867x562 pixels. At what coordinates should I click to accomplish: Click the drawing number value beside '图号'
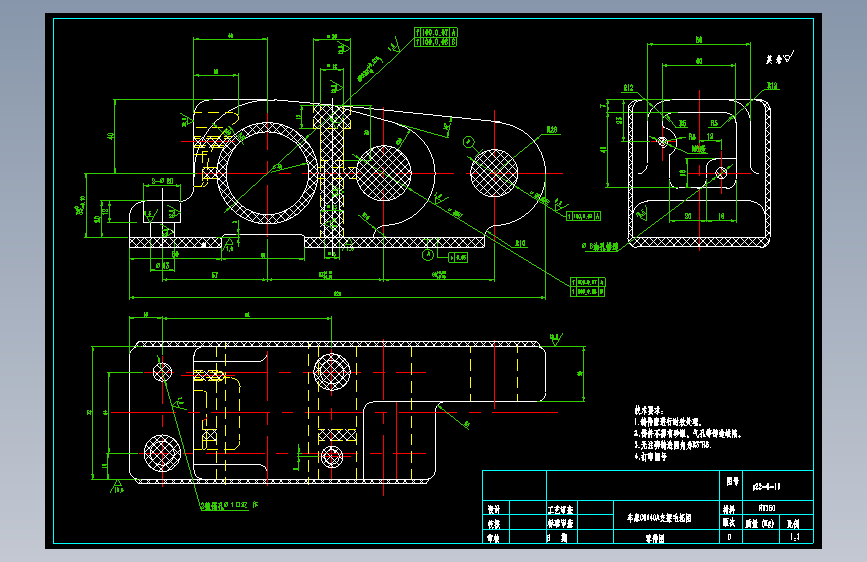click(x=766, y=487)
